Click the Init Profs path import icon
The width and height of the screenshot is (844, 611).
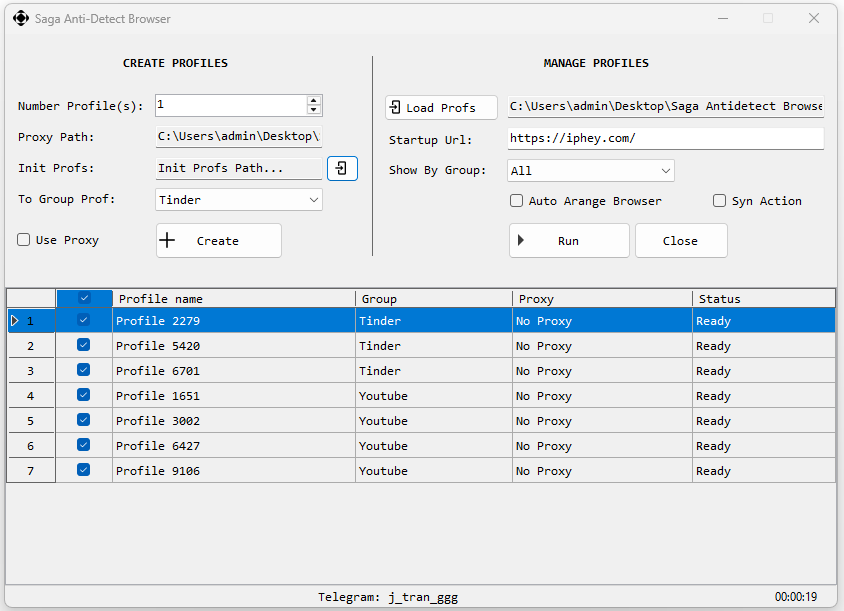pos(342,168)
